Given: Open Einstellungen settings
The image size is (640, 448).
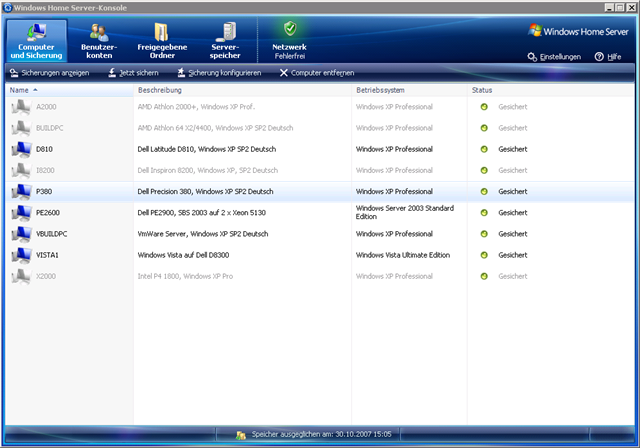Looking at the screenshot, I should tap(554, 57).
